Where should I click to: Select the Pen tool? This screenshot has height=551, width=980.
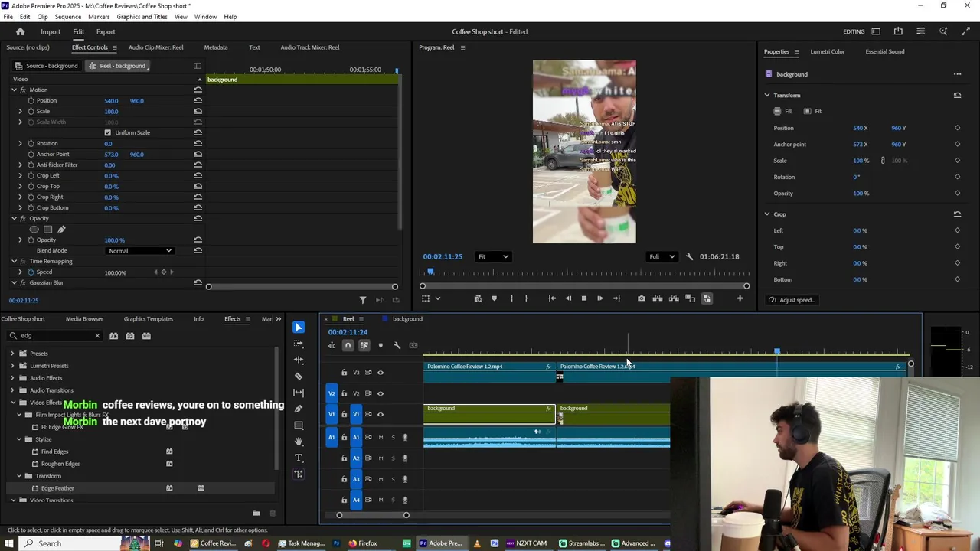[299, 409]
